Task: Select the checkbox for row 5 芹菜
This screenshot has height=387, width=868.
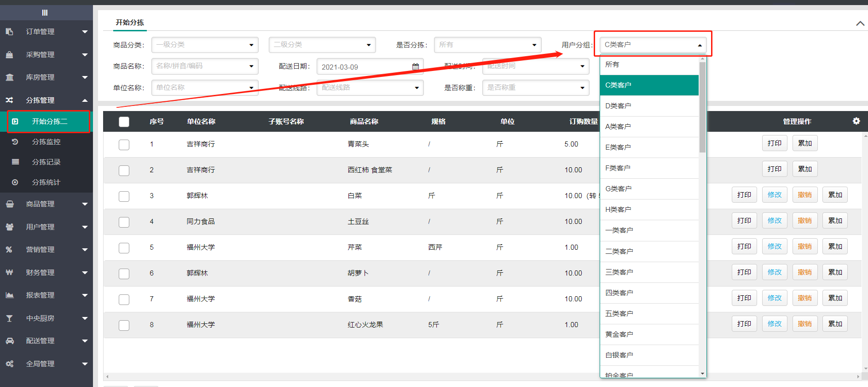Action: (124, 248)
